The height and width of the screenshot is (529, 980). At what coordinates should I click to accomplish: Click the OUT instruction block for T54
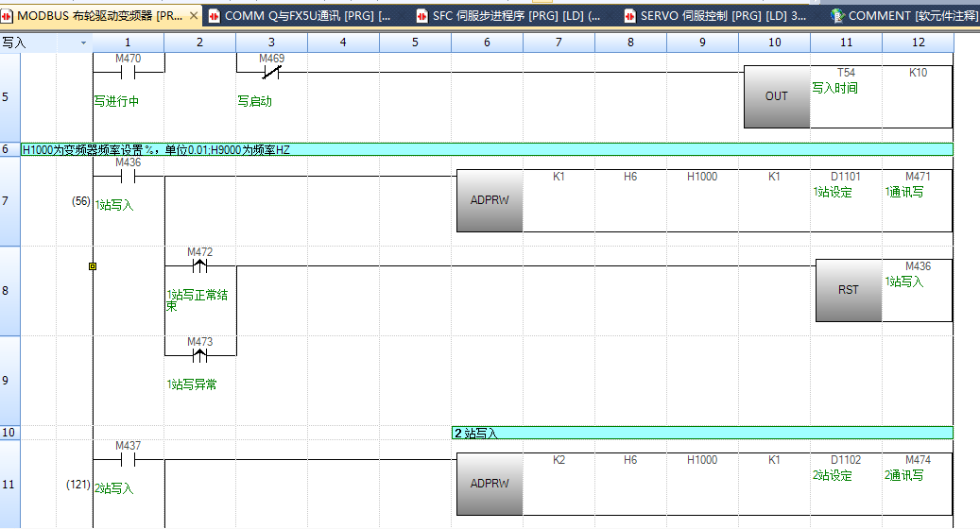point(777,96)
